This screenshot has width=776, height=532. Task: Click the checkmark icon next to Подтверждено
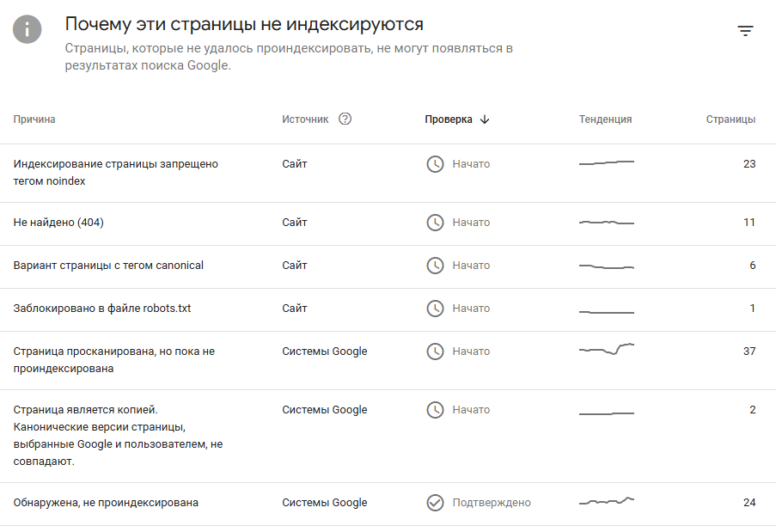pyautogui.click(x=435, y=503)
